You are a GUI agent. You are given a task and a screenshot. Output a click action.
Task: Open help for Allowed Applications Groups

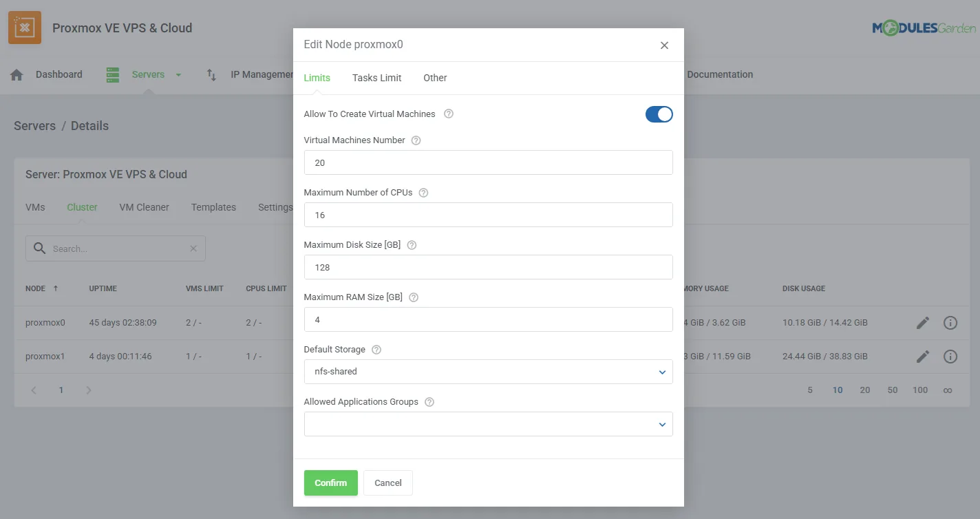coord(429,402)
